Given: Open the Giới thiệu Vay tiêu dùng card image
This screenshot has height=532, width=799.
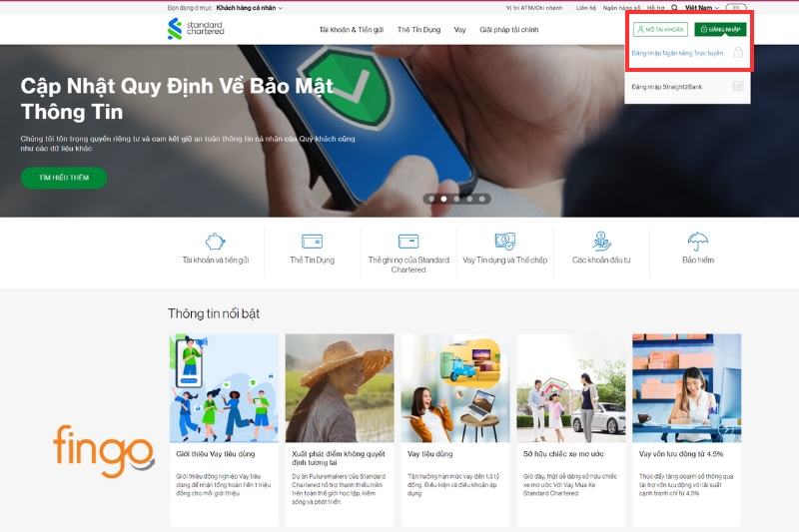Looking at the screenshot, I should [x=224, y=388].
